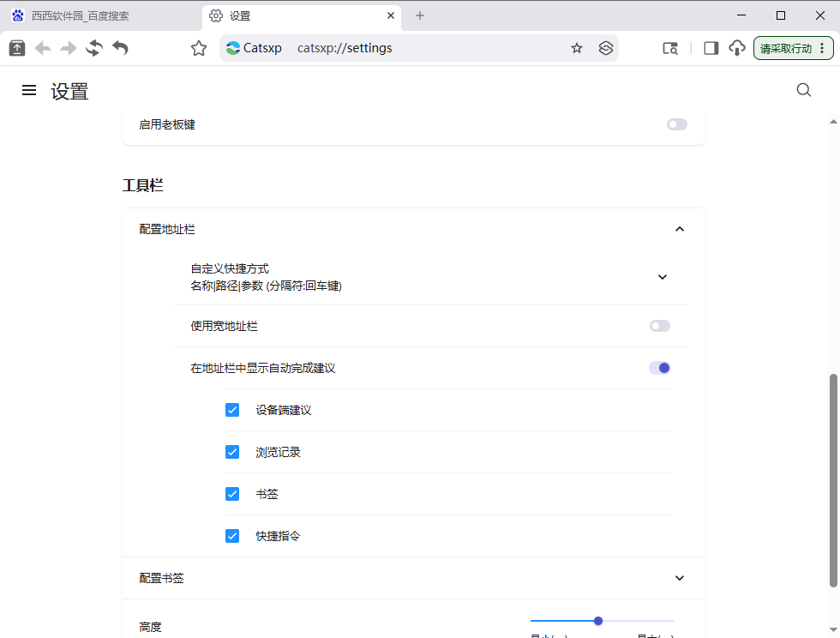The image size is (840, 638).
Task: Click the gear icon on 设置 tab
Action: point(216,15)
